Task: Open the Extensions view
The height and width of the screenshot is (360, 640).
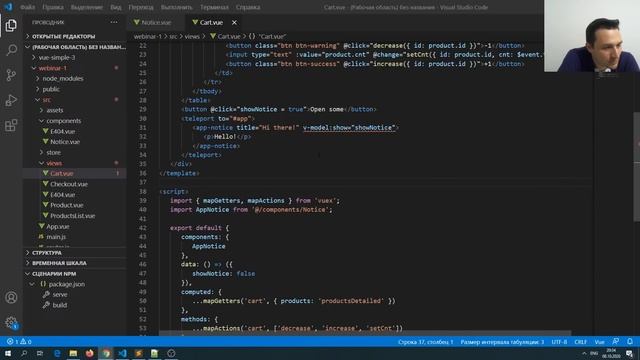Action: pyautogui.click(x=11, y=125)
